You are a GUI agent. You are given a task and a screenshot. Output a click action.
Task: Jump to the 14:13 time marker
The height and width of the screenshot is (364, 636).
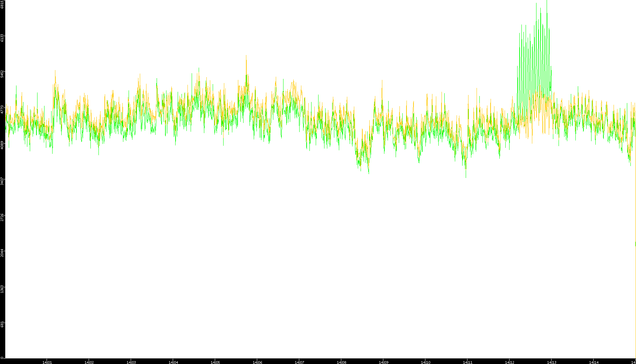click(552, 362)
